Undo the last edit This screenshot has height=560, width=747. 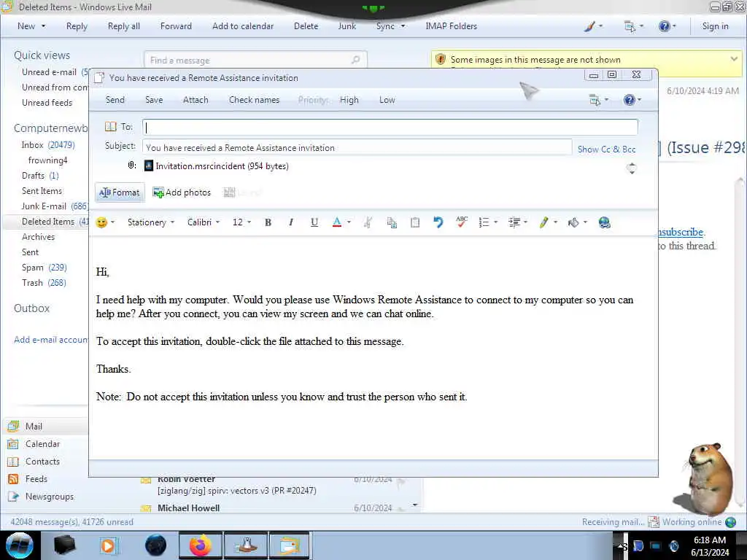[x=438, y=222]
